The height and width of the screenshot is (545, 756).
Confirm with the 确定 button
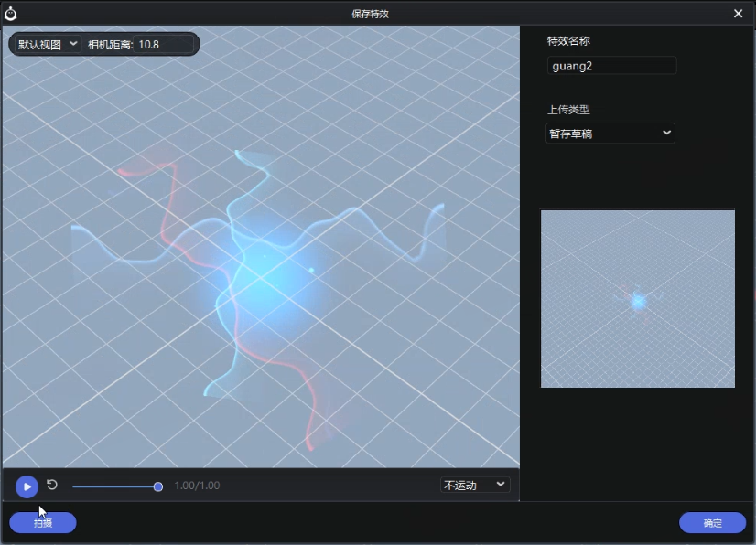point(712,523)
